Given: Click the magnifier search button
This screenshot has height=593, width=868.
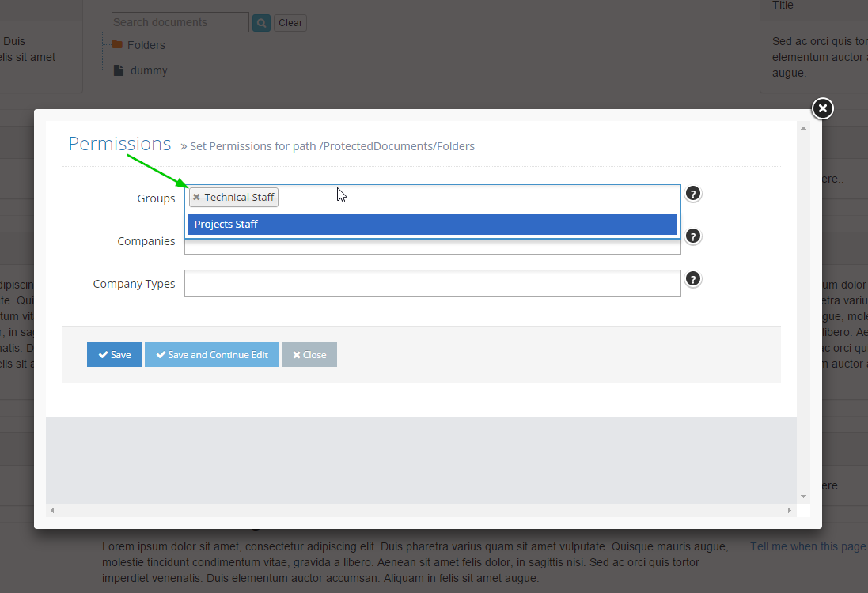Looking at the screenshot, I should tap(261, 23).
